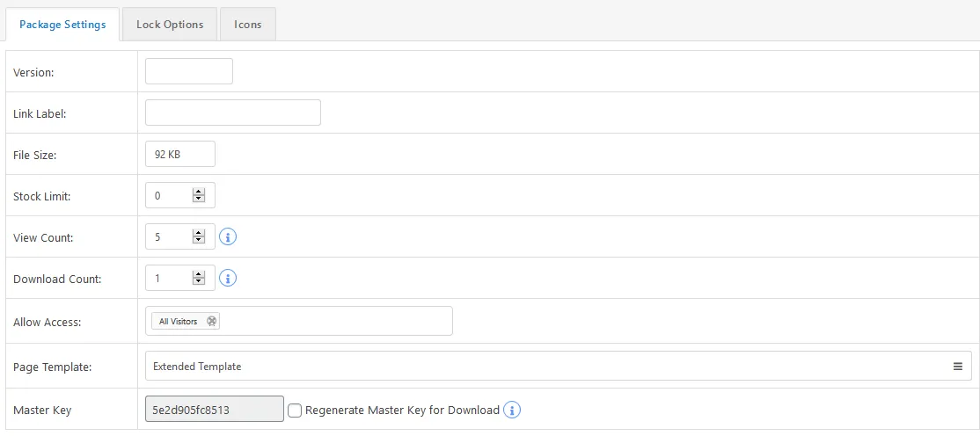Click the View Count info icon
This screenshot has width=980, height=436.
(x=228, y=237)
